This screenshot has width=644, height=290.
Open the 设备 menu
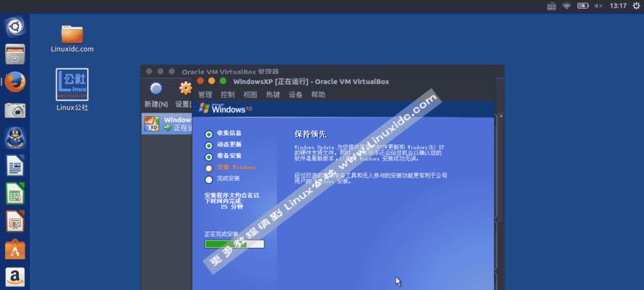(296, 94)
